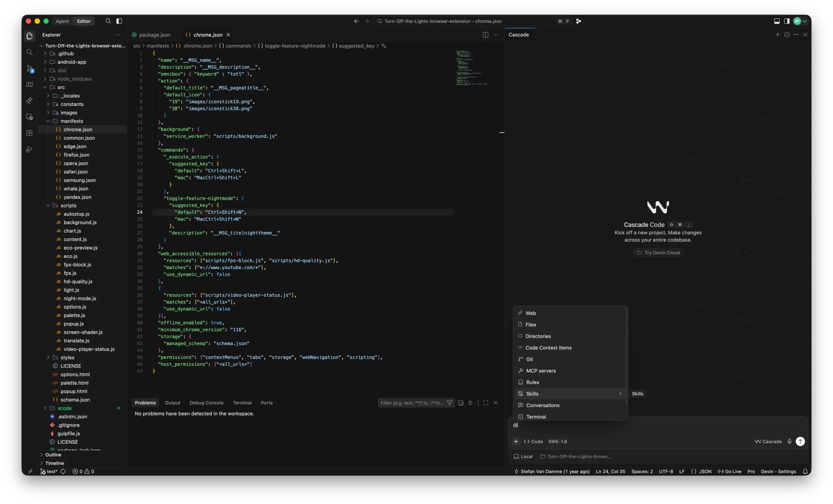Choose Git from mention menu

tap(570, 359)
